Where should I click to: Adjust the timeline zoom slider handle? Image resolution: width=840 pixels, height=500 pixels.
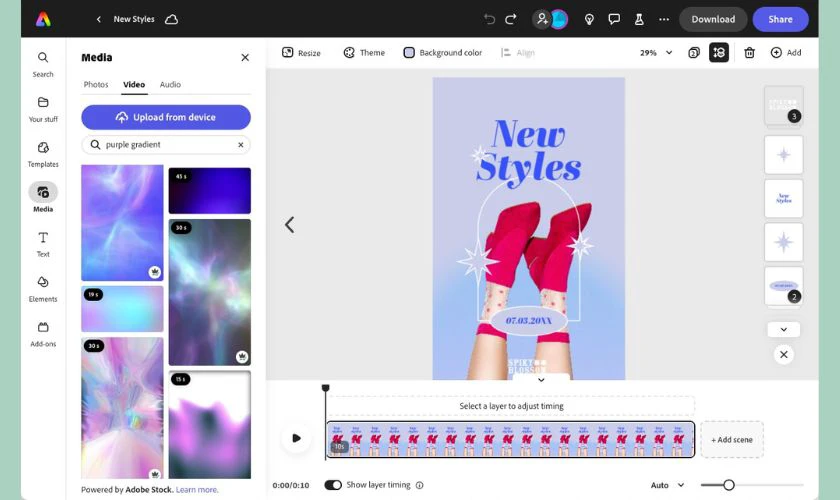click(729, 485)
